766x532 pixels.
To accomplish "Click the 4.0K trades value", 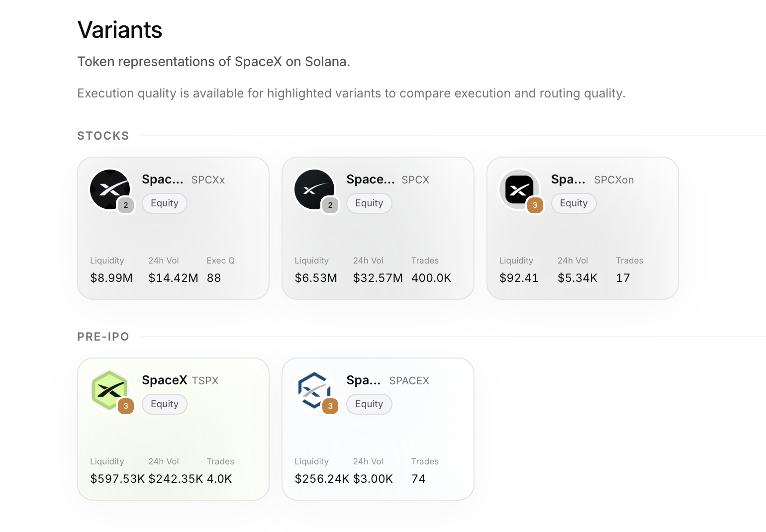I will coord(219,479).
